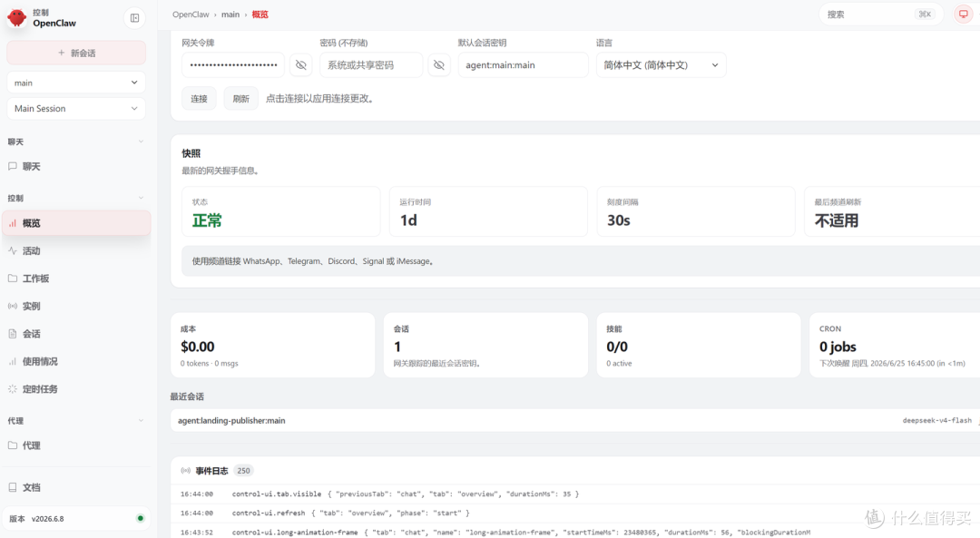Click the 250 event count badge
The width and height of the screenshot is (980, 538).
coord(243,471)
